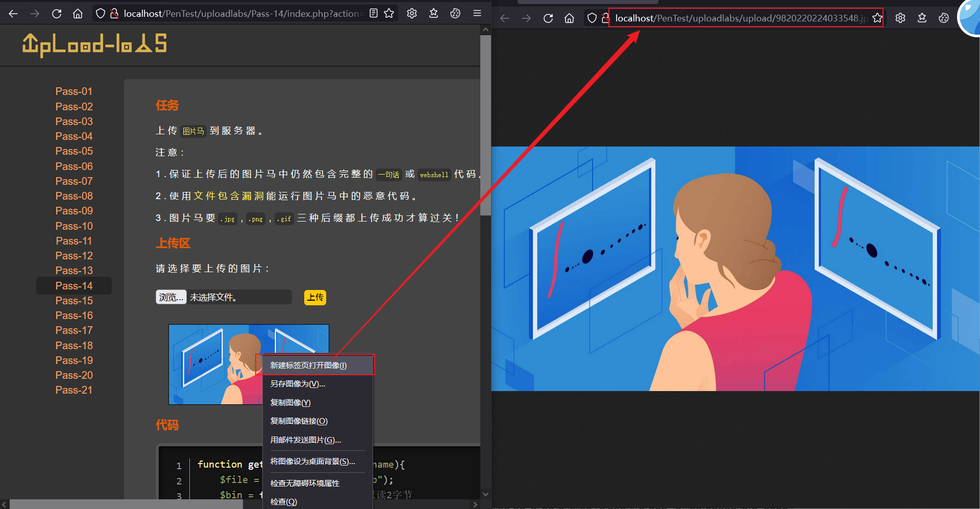Open Pass-15 in the sidebar

pos(74,301)
